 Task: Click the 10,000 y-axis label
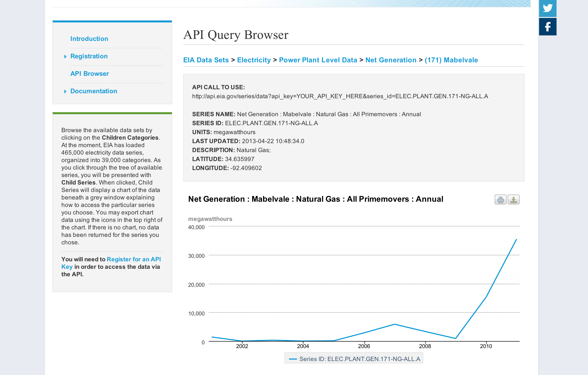click(196, 313)
